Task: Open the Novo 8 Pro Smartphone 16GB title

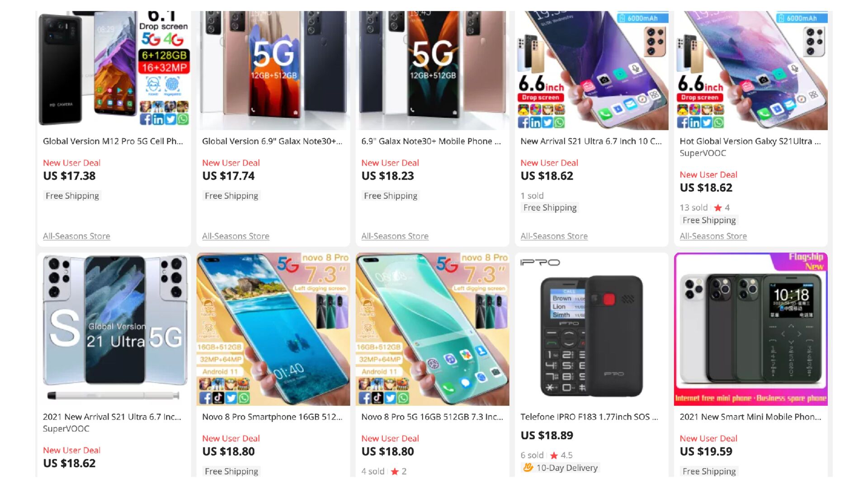Action: [272, 417]
